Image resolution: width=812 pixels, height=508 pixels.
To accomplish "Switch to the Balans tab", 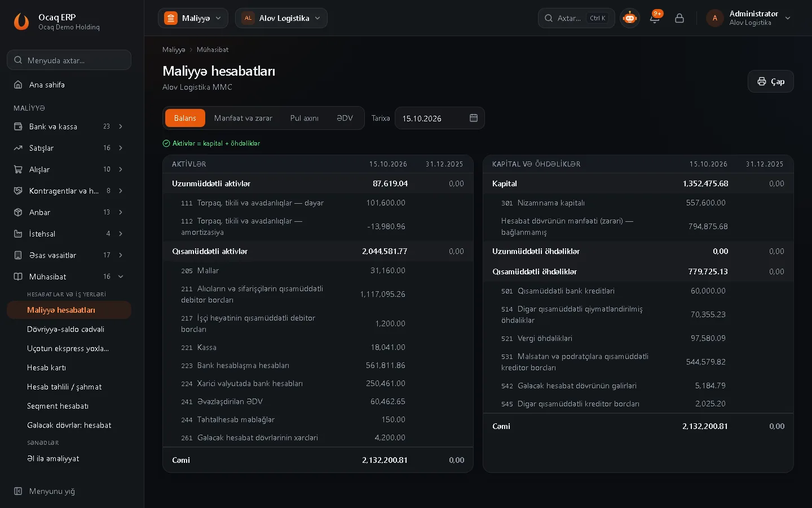I will 185,118.
